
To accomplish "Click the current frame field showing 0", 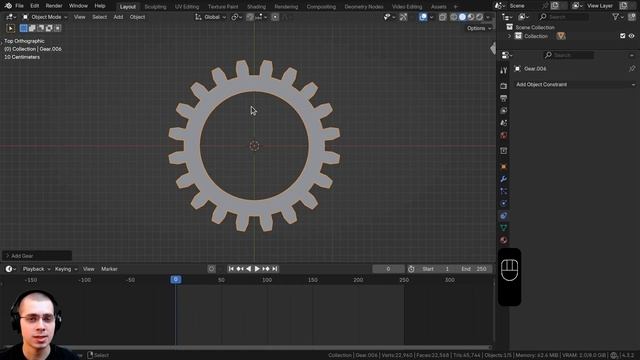I will click(388, 269).
